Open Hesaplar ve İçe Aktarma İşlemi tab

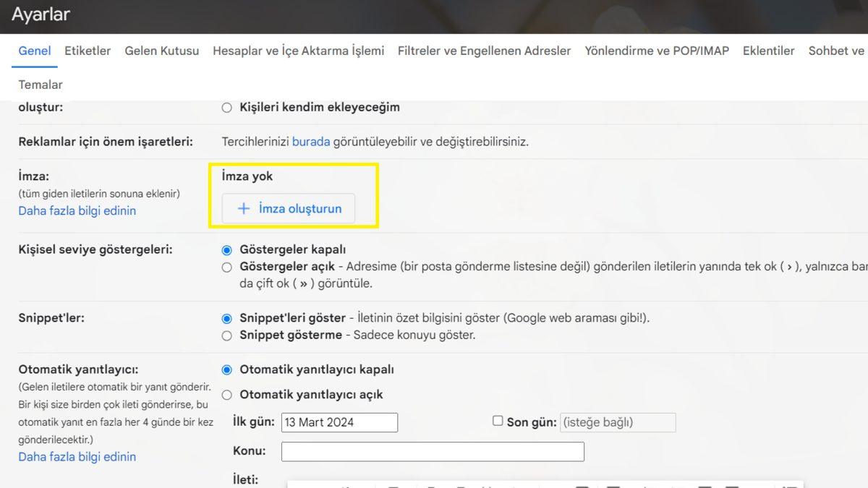(x=297, y=51)
